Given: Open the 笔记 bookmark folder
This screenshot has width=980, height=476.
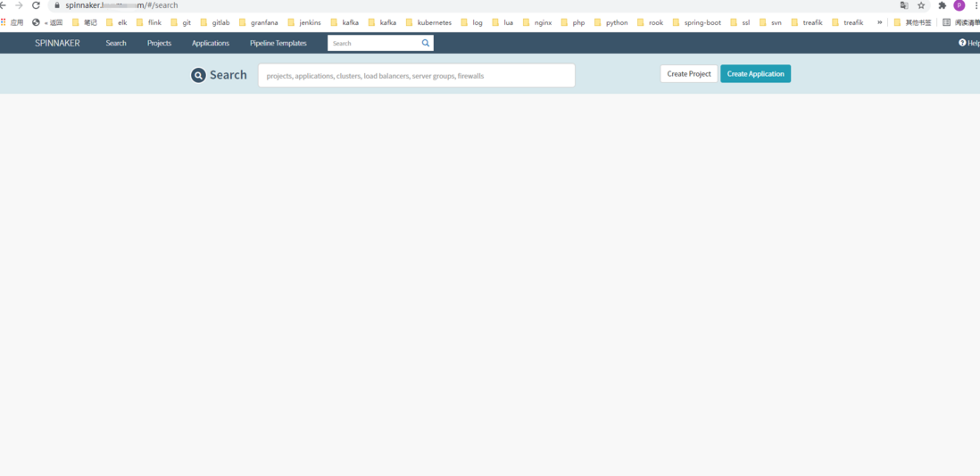Looking at the screenshot, I should tap(85, 22).
